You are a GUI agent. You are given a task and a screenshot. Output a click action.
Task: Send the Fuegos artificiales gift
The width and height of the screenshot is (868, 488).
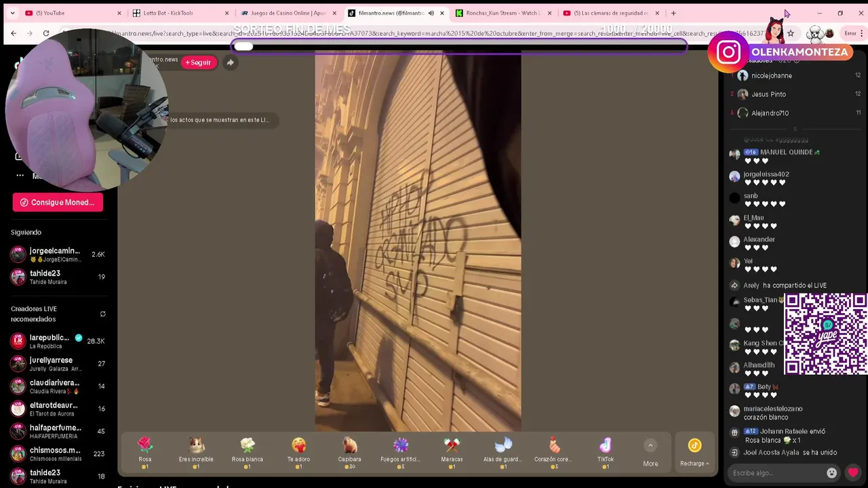pos(400,453)
